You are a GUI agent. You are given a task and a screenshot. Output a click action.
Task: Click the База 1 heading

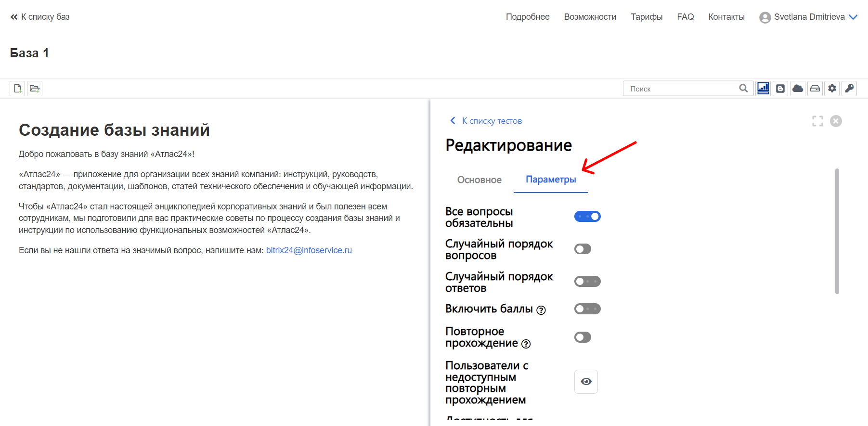29,53
